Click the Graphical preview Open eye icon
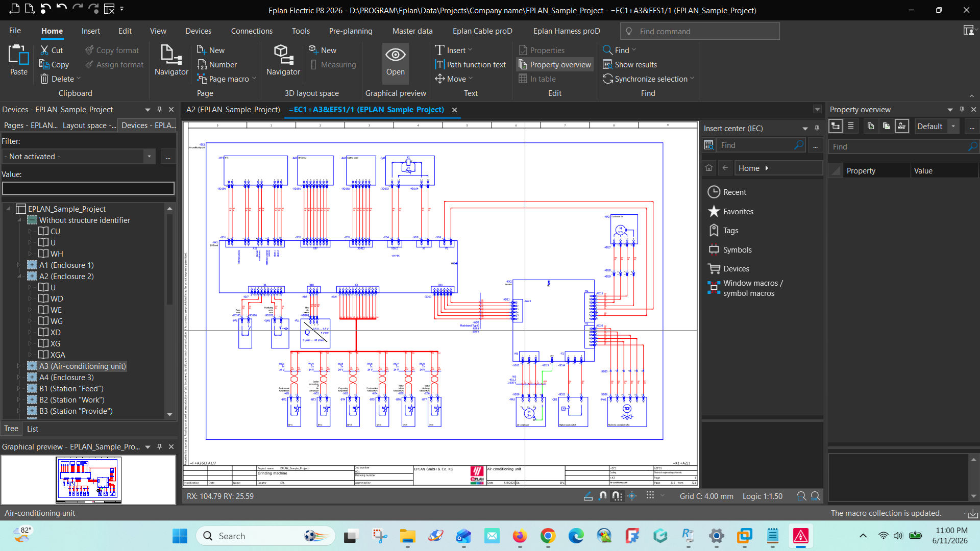This screenshot has width=980, height=551. pyautogui.click(x=395, y=55)
